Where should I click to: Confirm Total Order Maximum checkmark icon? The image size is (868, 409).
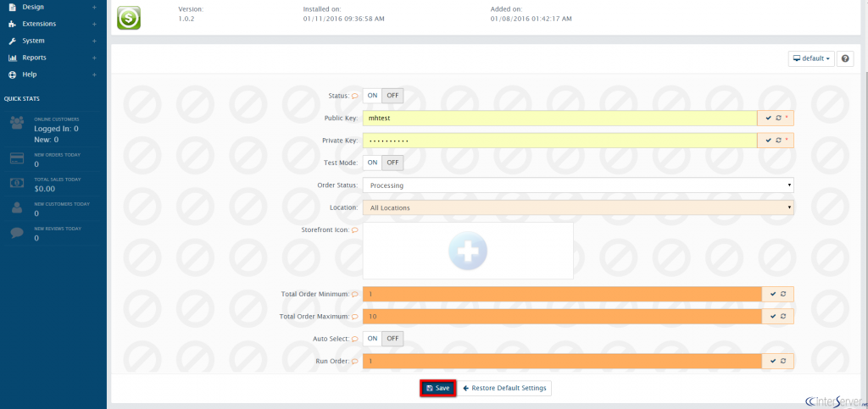[773, 316]
